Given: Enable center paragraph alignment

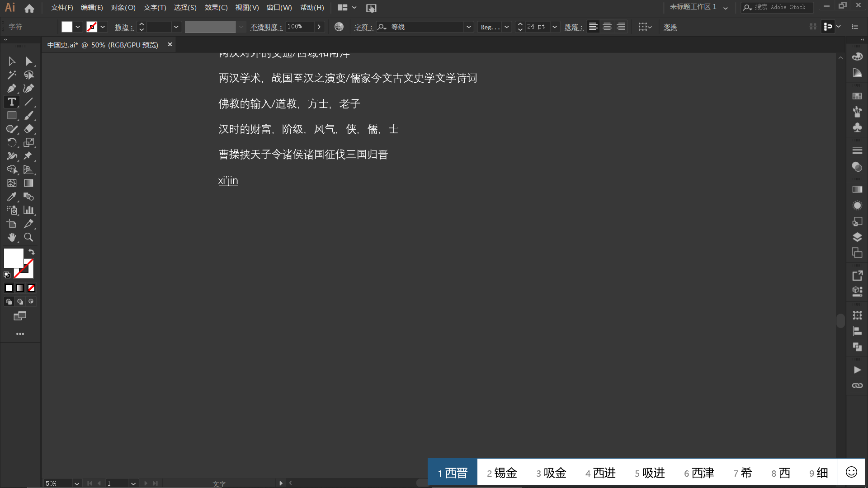Looking at the screenshot, I should pos(607,27).
